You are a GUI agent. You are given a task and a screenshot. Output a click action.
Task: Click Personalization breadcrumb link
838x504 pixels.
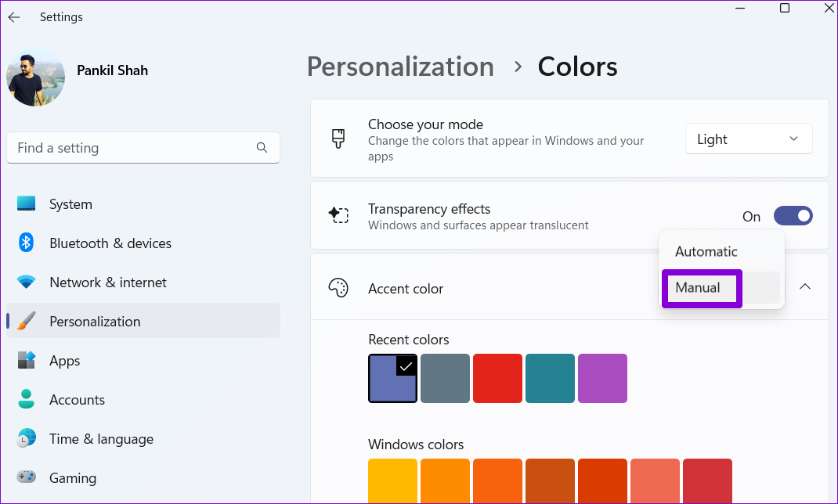[x=400, y=67]
